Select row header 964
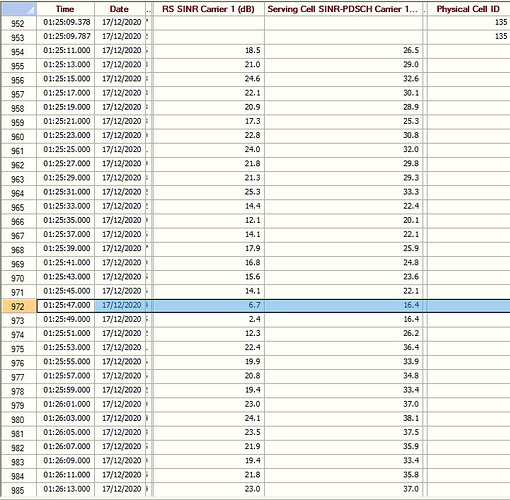This screenshot has width=510, height=500. point(19,193)
